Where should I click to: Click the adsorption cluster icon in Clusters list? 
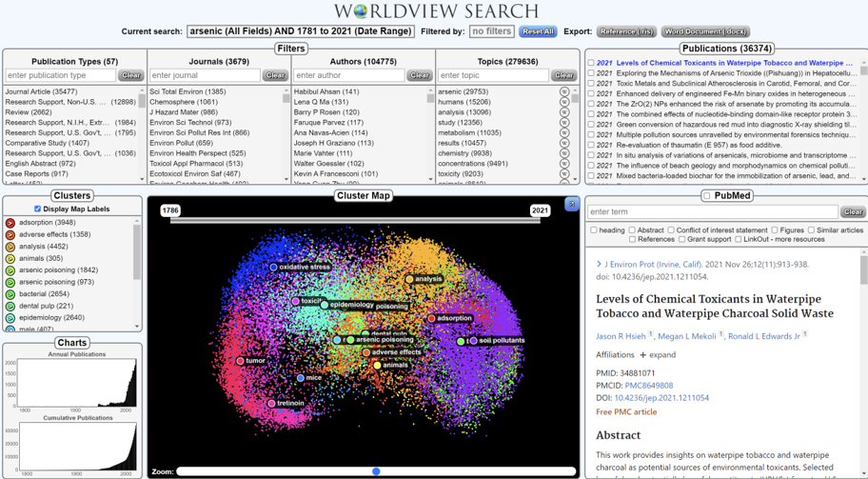click(x=10, y=223)
